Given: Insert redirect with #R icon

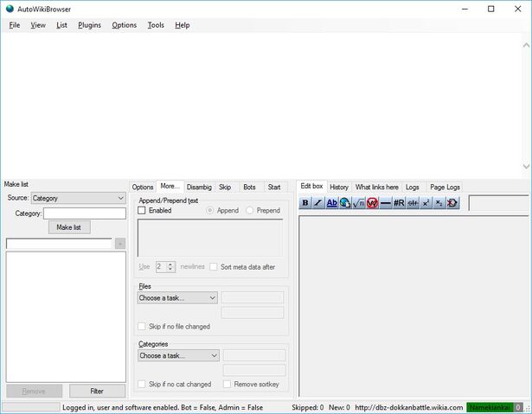Looking at the screenshot, I should (399, 203).
